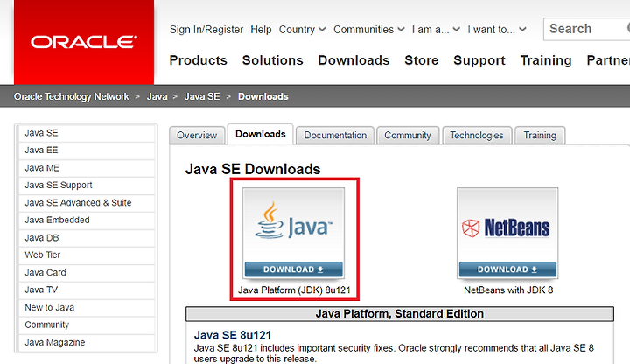Select the Downloads tab
630x364 pixels.
261,134
